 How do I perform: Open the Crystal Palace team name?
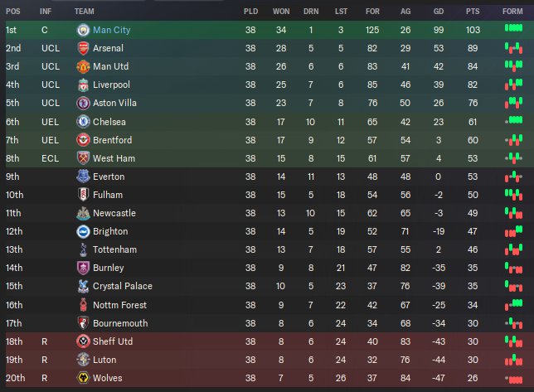coord(122,286)
